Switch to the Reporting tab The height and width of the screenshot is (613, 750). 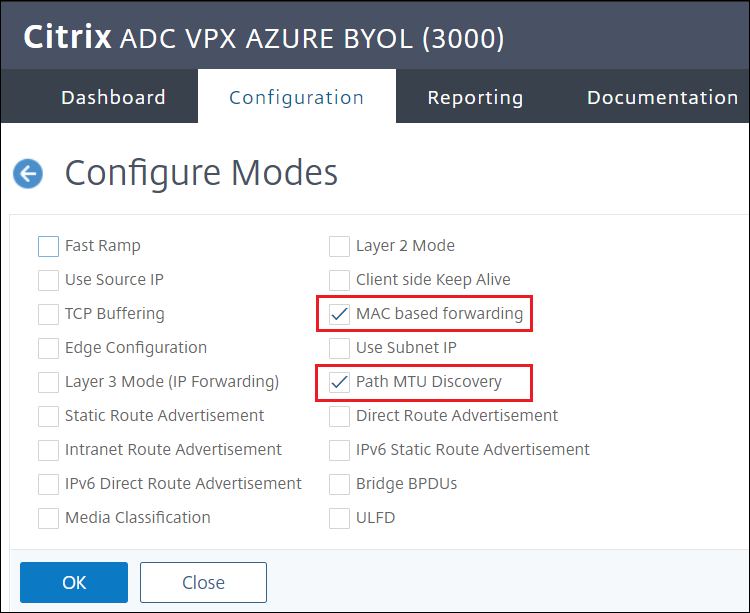click(x=475, y=97)
